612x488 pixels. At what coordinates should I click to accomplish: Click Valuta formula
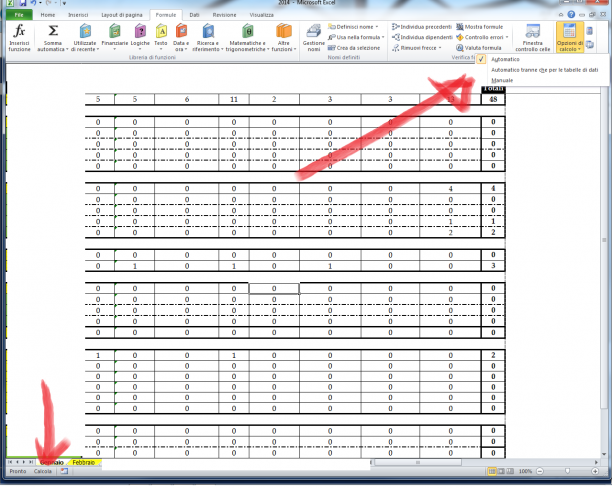479,48
